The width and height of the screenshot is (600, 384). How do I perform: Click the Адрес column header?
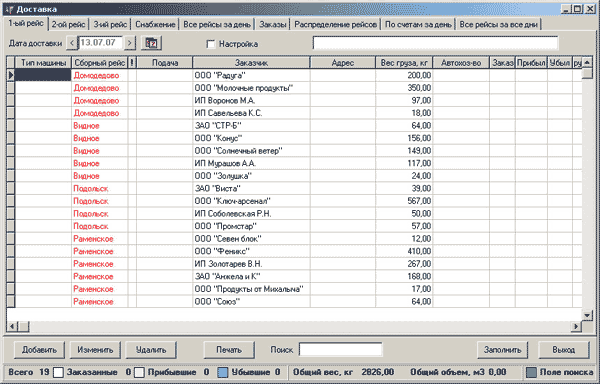[343, 62]
